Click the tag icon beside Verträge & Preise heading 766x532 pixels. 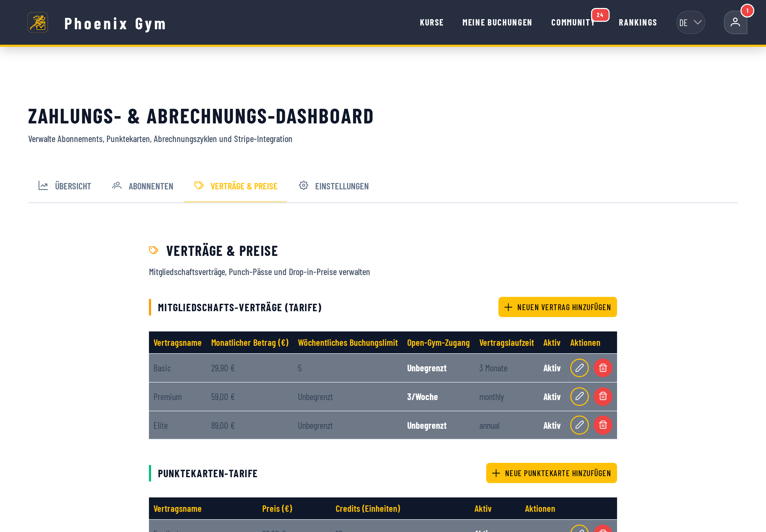[x=154, y=250]
